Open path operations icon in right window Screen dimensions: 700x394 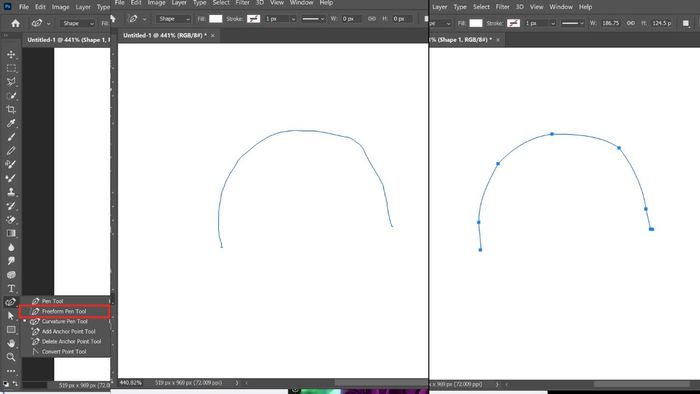point(686,23)
